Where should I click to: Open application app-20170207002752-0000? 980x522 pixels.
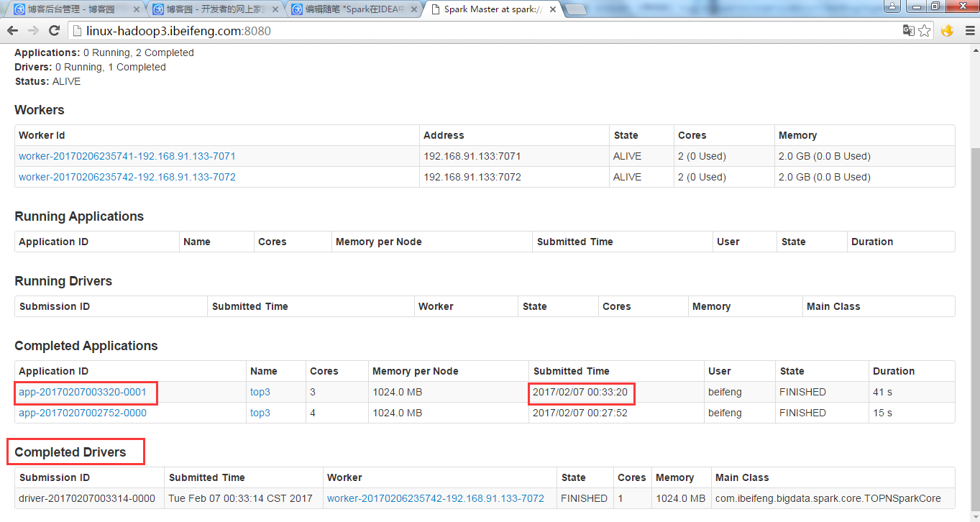pyautogui.click(x=83, y=413)
